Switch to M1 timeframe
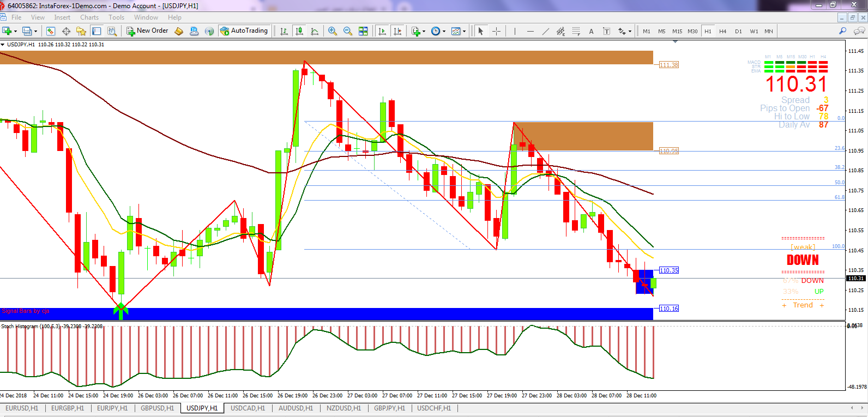Viewport: 868px width, 417px height. coord(647,31)
